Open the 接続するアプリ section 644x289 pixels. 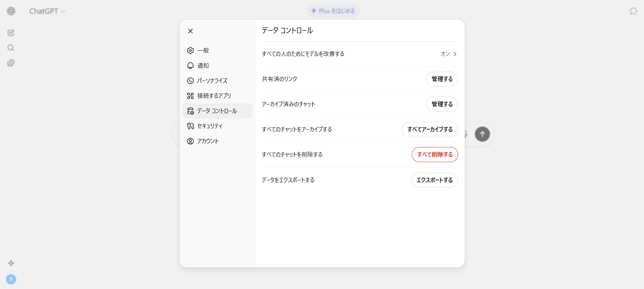click(x=214, y=96)
